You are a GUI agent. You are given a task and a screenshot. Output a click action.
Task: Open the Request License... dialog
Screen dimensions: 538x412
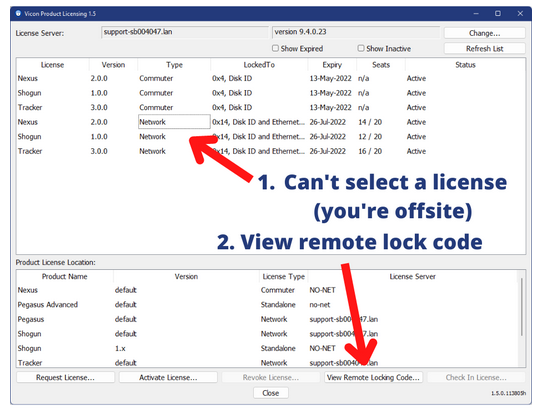(66, 377)
